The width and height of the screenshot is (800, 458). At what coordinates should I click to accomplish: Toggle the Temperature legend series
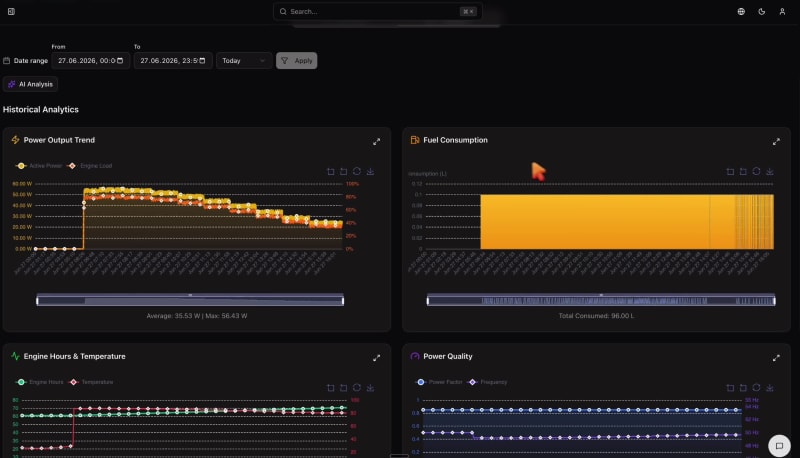pos(91,382)
